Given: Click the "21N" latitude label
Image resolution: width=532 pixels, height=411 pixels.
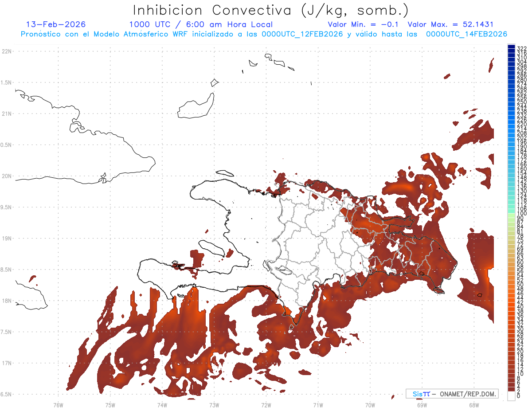Looking at the screenshot, I should (x=8, y=114).
